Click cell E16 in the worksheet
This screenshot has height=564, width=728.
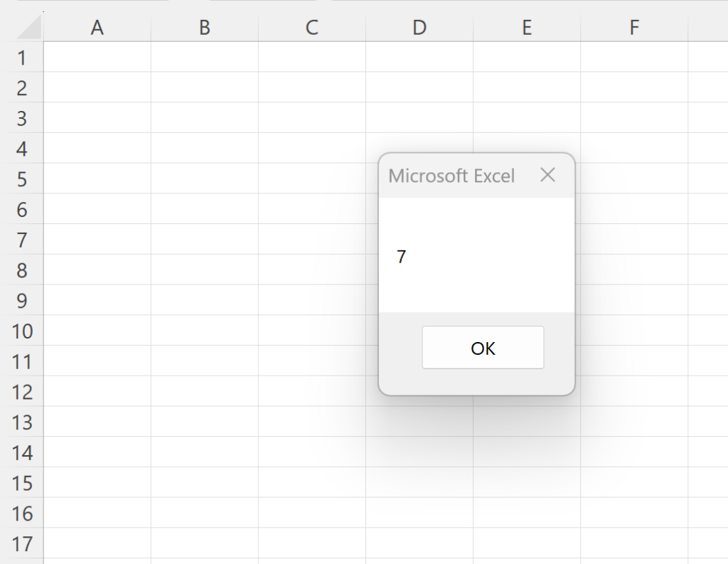point(527,514)
